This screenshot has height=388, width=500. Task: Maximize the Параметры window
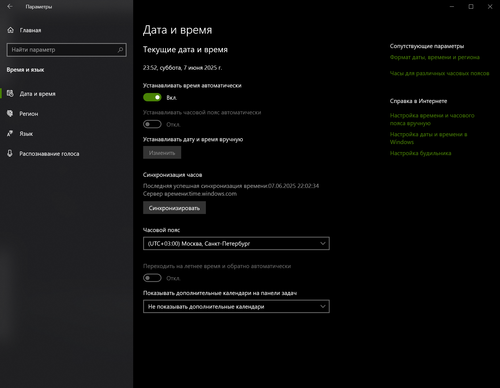click(x=471, y=6)
